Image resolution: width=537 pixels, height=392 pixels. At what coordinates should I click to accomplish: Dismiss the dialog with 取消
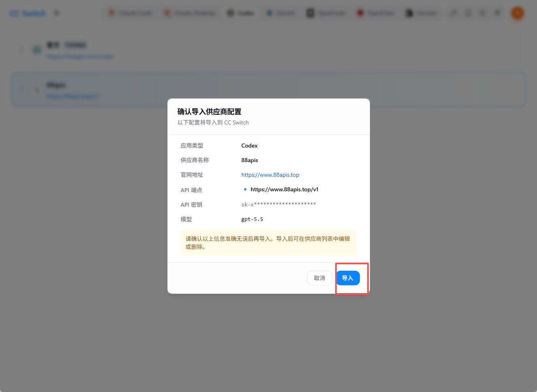pyautogui.click(x=319, y=278)
